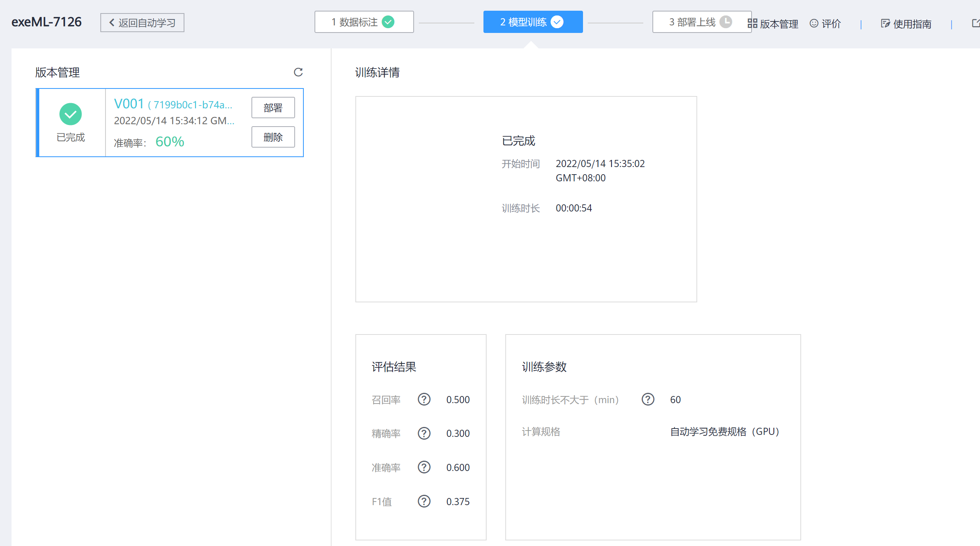The image size is (980, 546).
Task: Click the smiley 评价 icon
Action: [814, 23]
